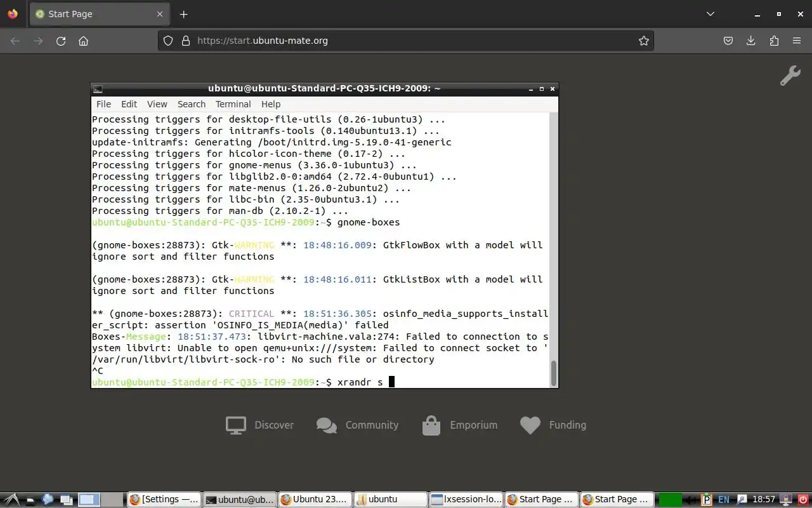
Task: Click the monitor icon beside the clock
Action: (786, 500)
